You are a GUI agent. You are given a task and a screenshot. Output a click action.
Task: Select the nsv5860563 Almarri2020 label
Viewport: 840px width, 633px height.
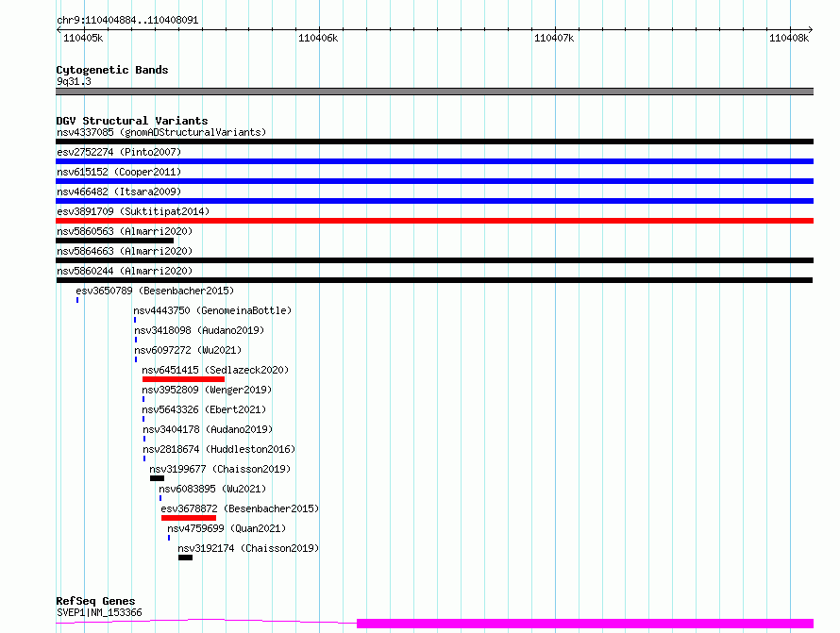(x=125, y=231)
